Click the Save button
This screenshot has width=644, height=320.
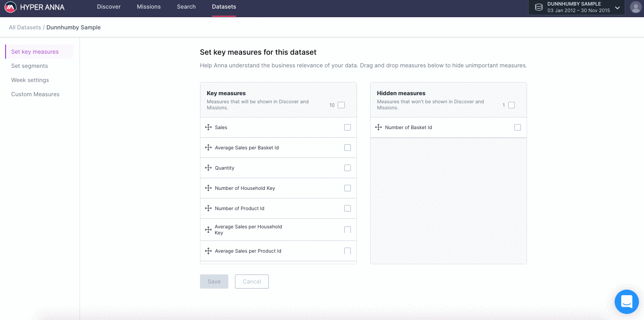click(x=214, y=282)
